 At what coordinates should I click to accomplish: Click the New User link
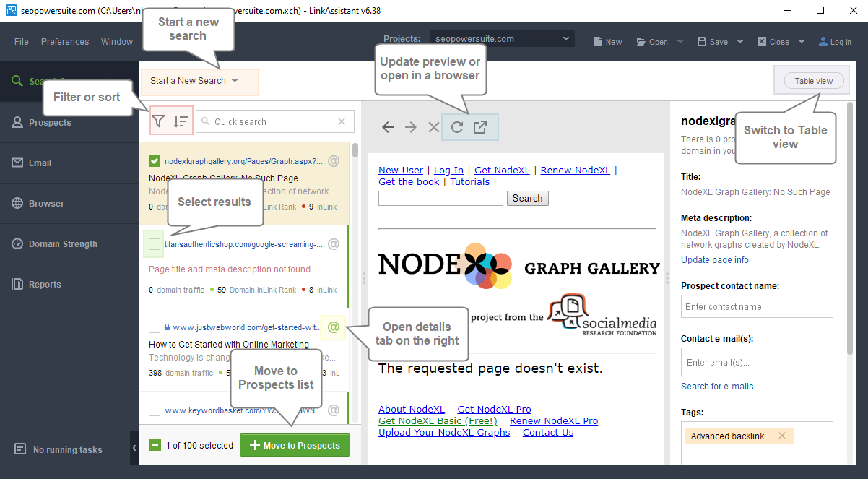pos(401,170)
